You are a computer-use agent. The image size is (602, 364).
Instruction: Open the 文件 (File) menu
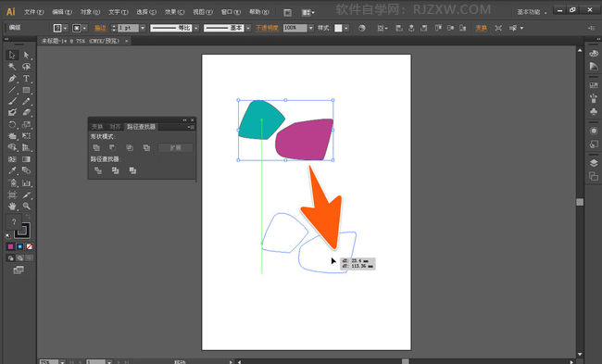(x=33, y=12)
